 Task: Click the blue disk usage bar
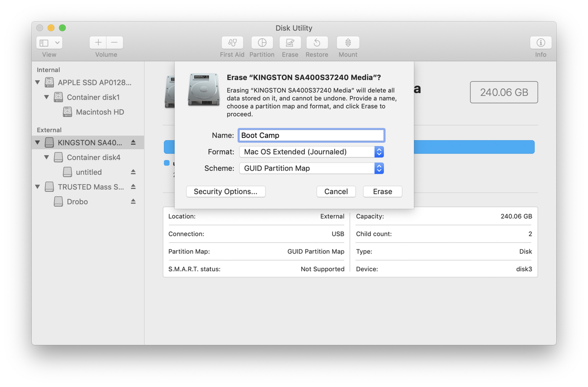[474, 147]
